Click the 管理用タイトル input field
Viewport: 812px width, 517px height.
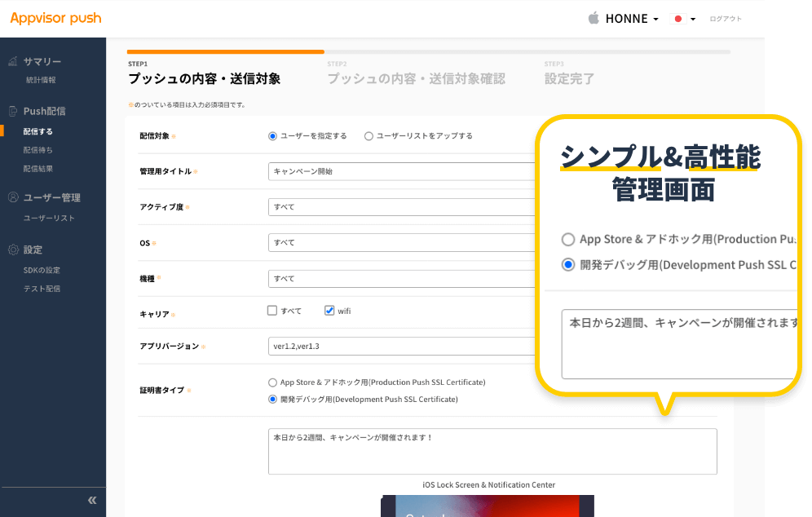402,171
